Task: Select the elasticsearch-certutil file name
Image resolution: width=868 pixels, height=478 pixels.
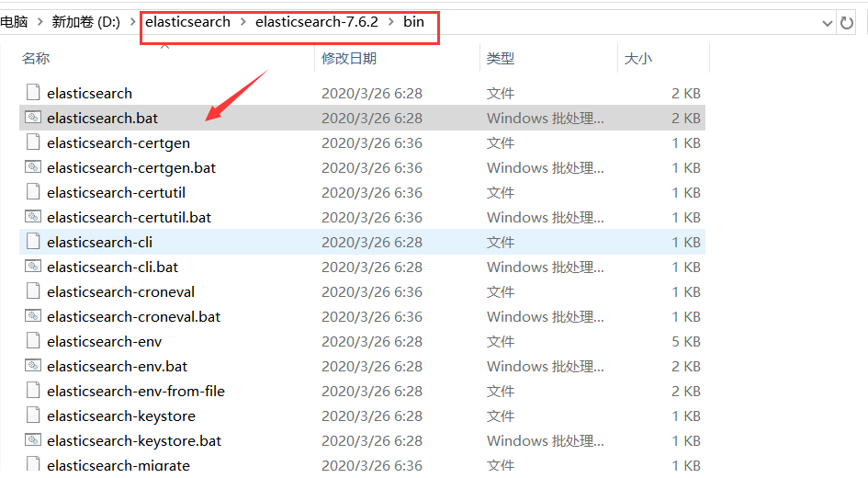Action: [117, 192]
